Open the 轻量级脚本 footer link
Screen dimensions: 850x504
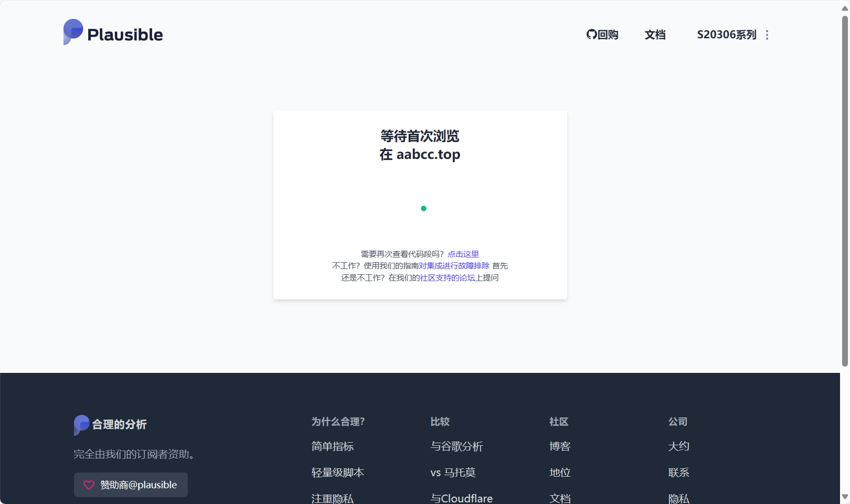[337, 473]
